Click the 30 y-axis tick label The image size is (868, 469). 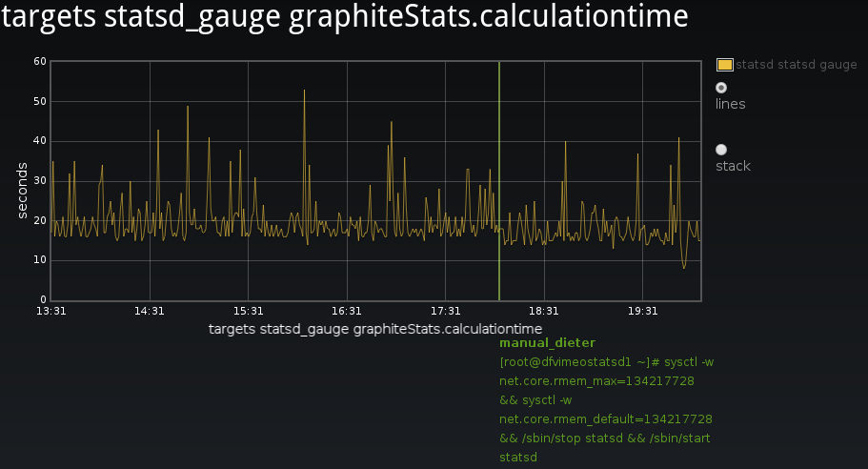pyautogui.click(x=40, y=180)
